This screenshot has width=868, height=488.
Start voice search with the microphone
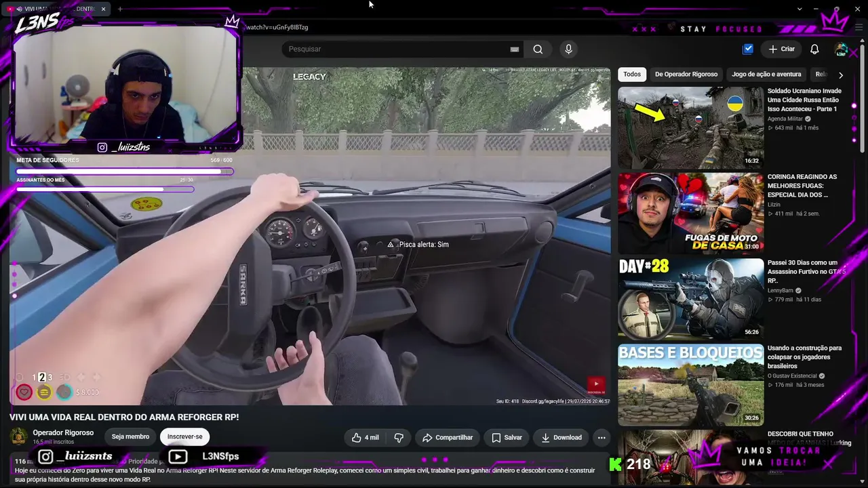point(568,49)
